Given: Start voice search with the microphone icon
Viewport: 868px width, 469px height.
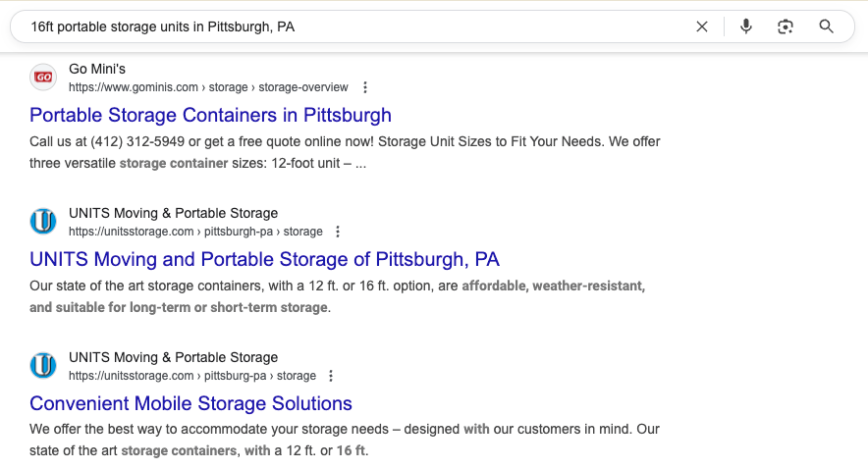Looking at the screenshot, I should point(746,26).
